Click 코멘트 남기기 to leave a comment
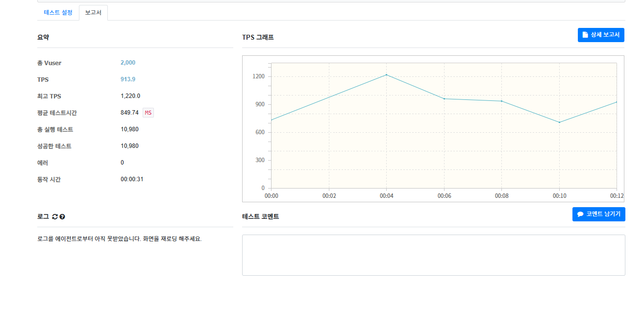The image size is (644, 310). click(599, 215)
